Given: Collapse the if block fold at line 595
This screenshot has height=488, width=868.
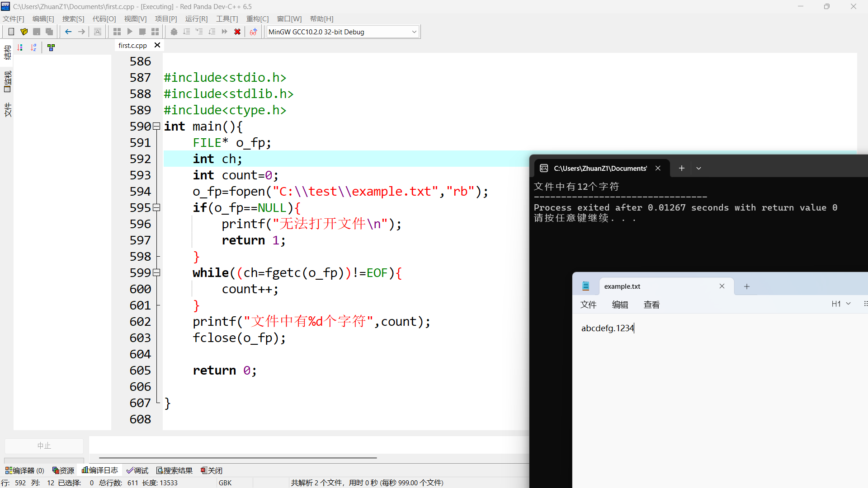Looking at the screenshot, I should pos(156,208).
